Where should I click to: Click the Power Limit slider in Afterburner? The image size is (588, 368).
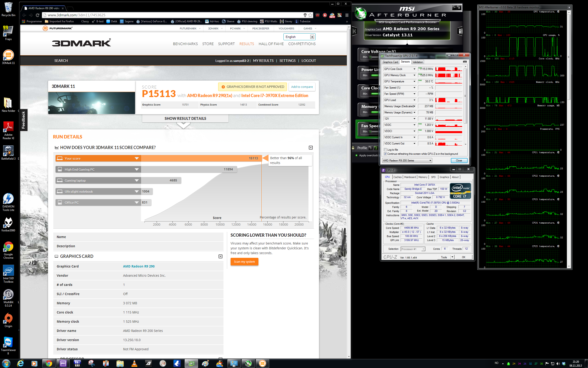(x=374, y=75)
